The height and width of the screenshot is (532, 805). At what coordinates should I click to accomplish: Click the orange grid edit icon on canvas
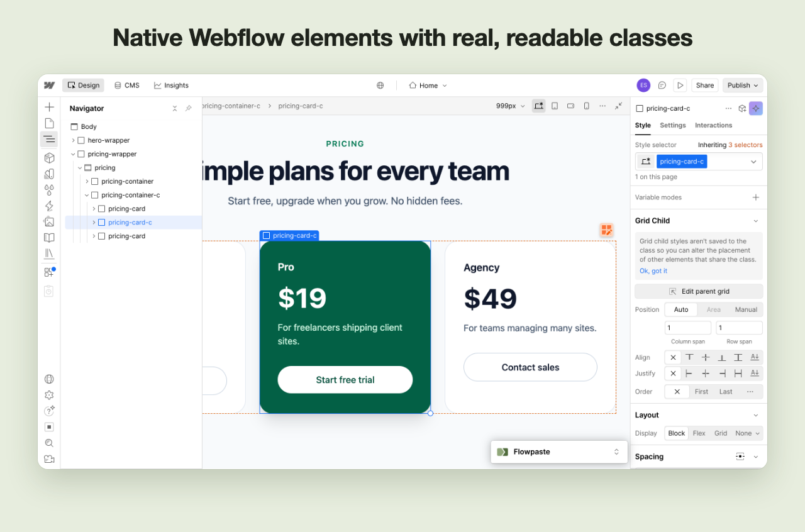[x=606, y=230]
